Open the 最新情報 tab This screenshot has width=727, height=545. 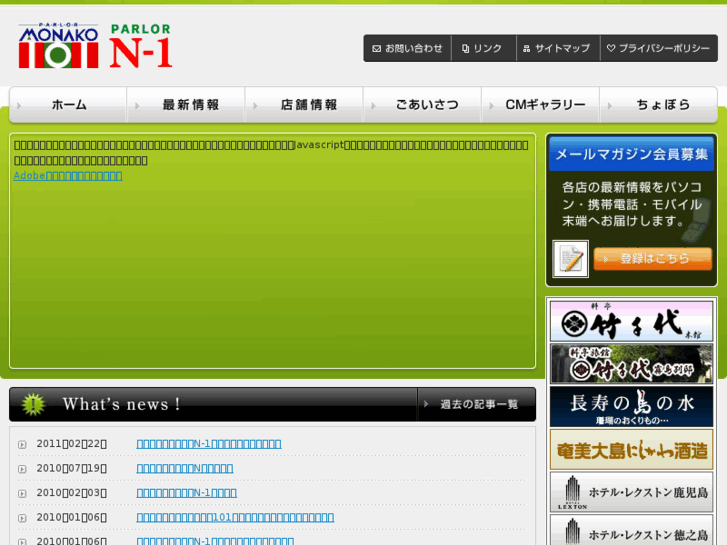186,105
